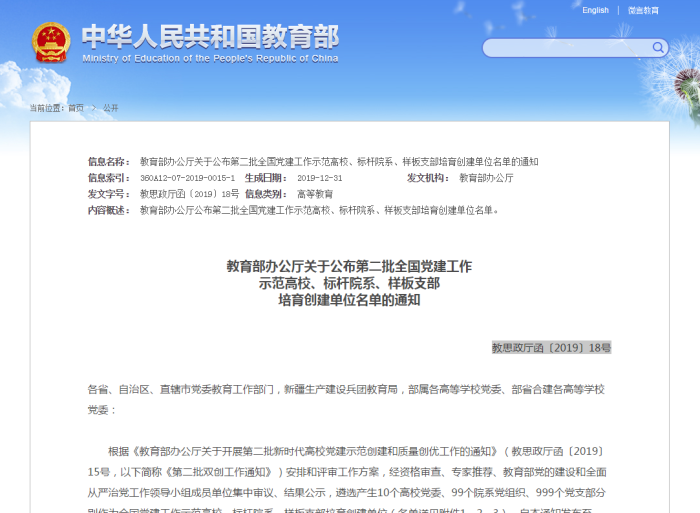Click the info category value 高等教育
The image size is (700, 513).
[315, 194]
